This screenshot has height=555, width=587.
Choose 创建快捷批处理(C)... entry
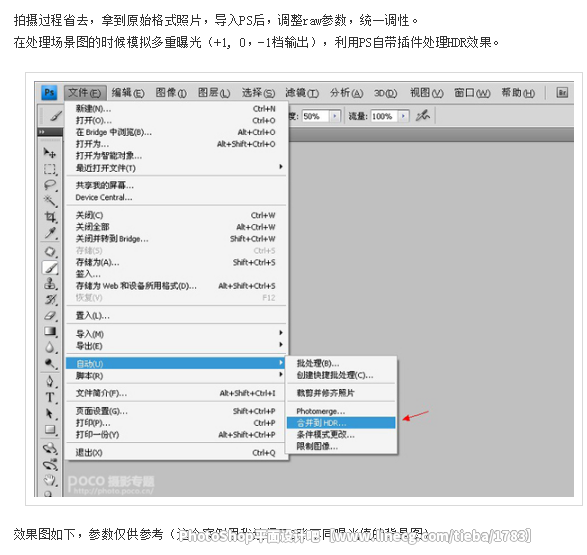[341, 375]
